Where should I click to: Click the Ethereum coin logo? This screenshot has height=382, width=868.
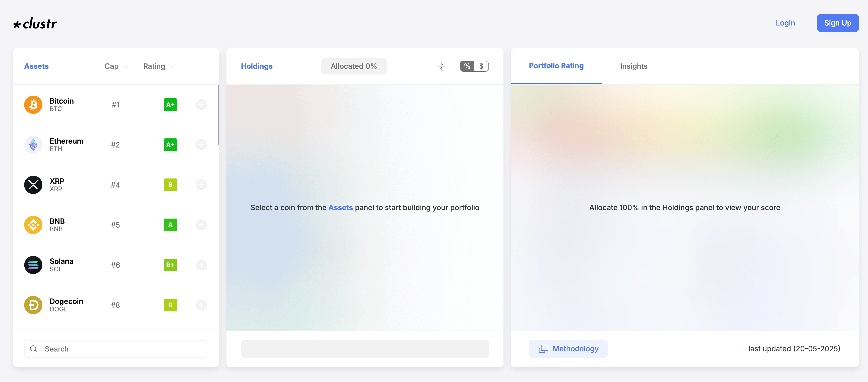[x=33, y=145]
